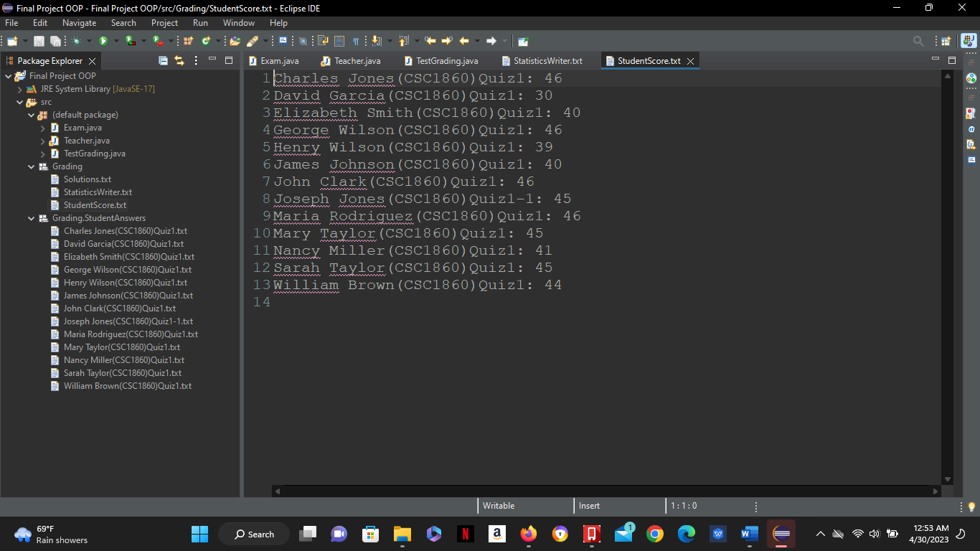The height and width of the screenshot is (551, 980).
Task: Collapse the Final Project OOP node
Action: [x=9, y=76]
